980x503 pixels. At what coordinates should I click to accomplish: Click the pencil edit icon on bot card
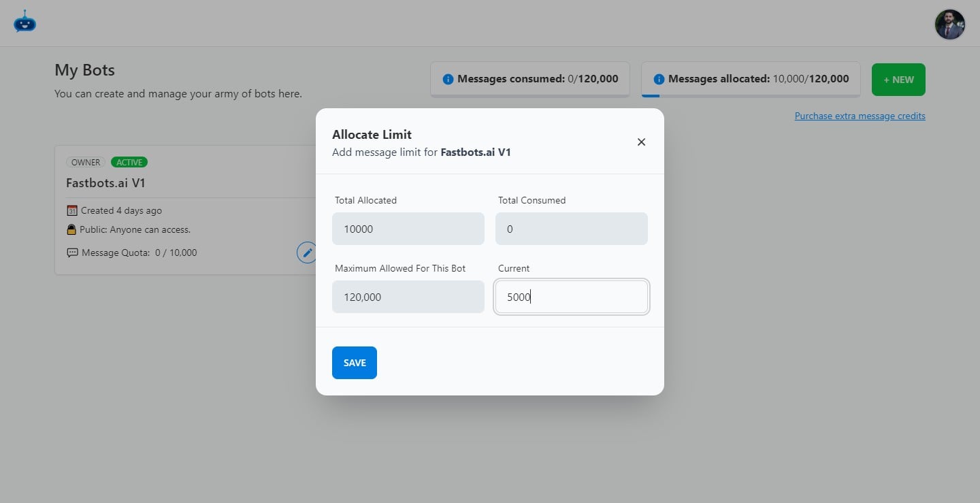coord(308,253)
